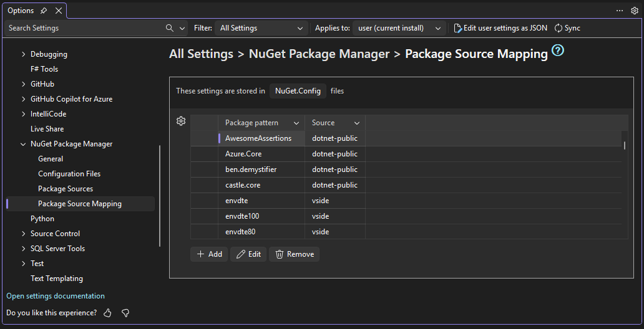The image size is (644, 329).
Task: Select the Azure.Core row
Action: (x=406, y=154)
